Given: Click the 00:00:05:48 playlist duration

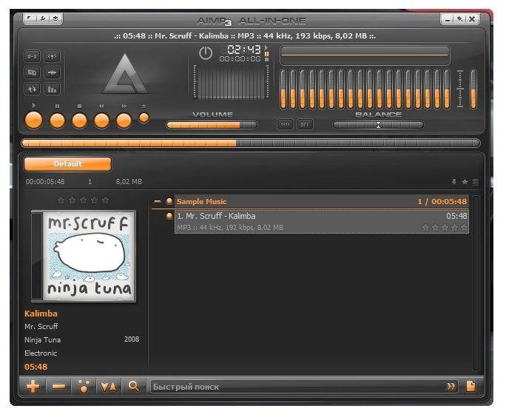Looking at the screenshot, I should (45, 182).
